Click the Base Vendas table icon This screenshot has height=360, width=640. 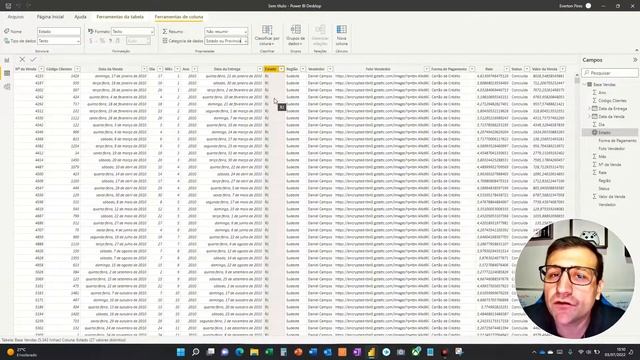[x=589, y=84]
